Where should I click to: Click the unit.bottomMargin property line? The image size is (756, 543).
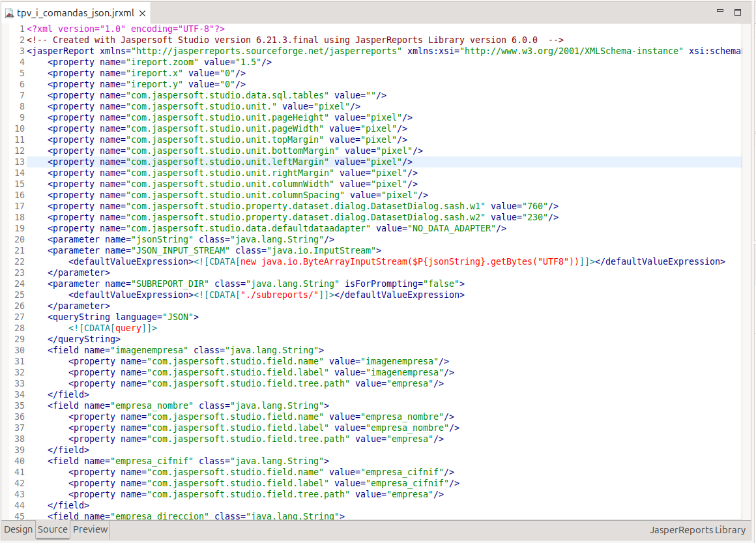coord(235,151)
